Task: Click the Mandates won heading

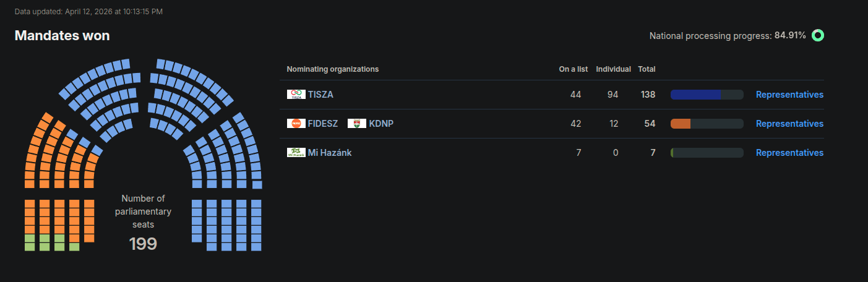Action: click(62, 36)
